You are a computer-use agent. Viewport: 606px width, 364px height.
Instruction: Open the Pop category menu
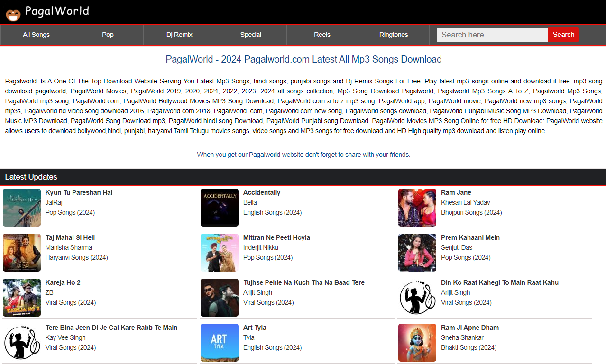coord(108,35)
